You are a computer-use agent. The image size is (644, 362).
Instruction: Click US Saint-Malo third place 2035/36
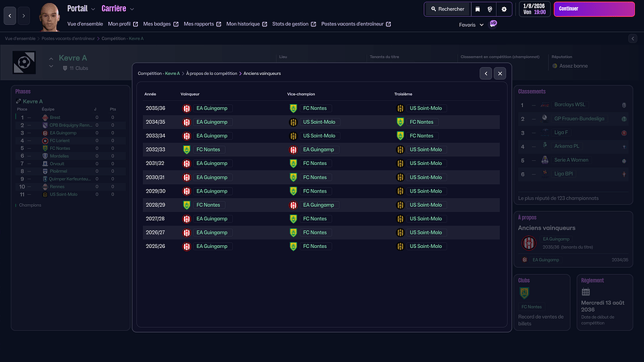click(x=425, y=108)
